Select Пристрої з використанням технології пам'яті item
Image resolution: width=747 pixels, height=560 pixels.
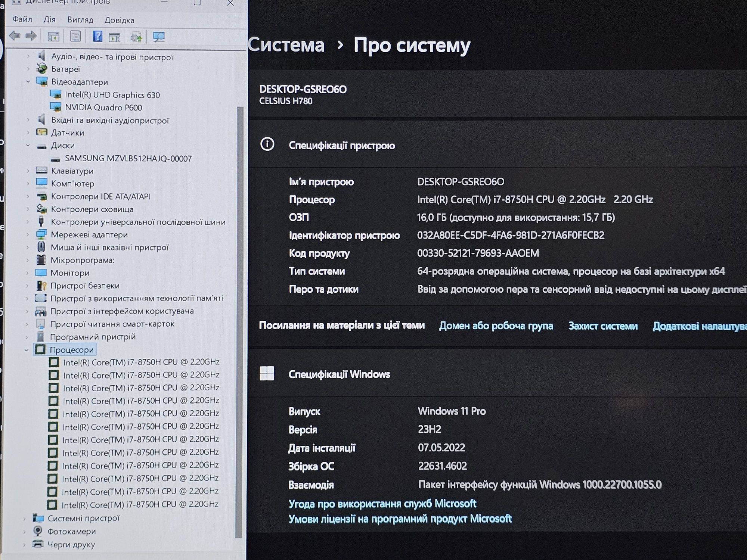[x=136, y=298]
